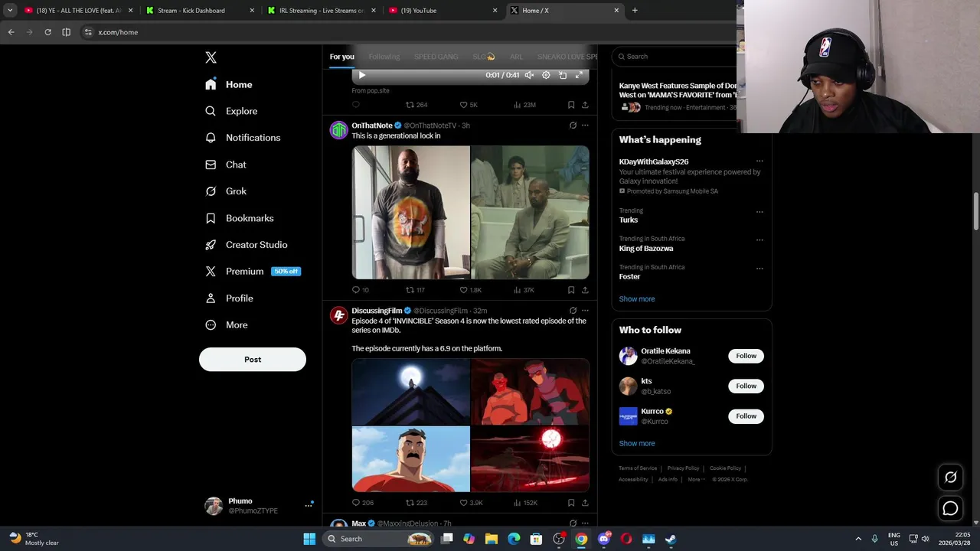Follow Oratile Kekana
The height and width of the screenshot is (551, 980).
pyautogui.click(x=746, y=356)
